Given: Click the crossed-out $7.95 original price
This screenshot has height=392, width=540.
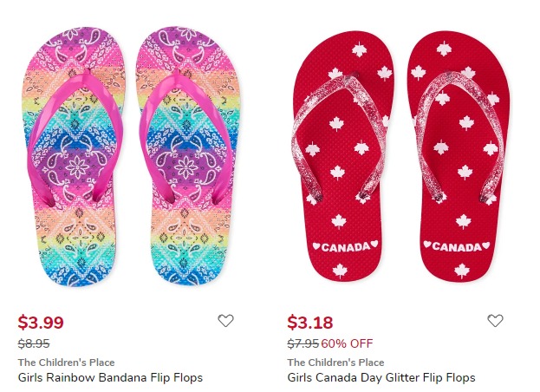Looking at the screenshot, I should click(x=303, y=343).
